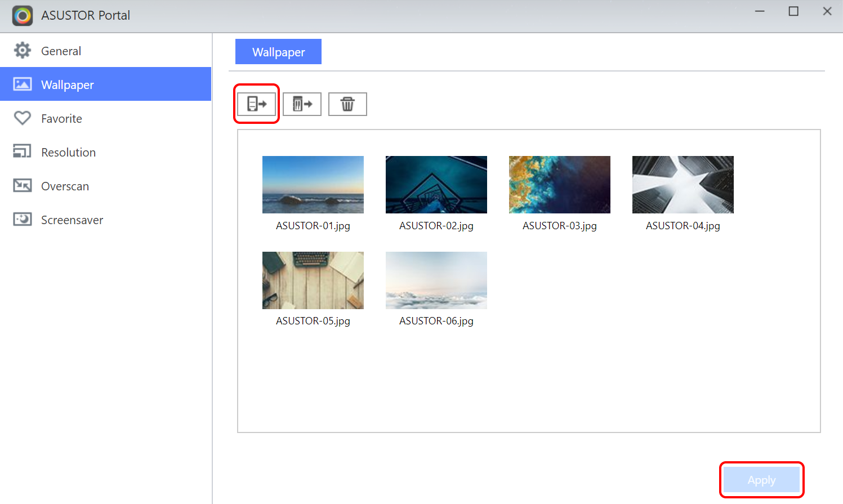Select the Wallpaper label in the sidebar
This screenshot has width=843, height=504.
[68, 85]
